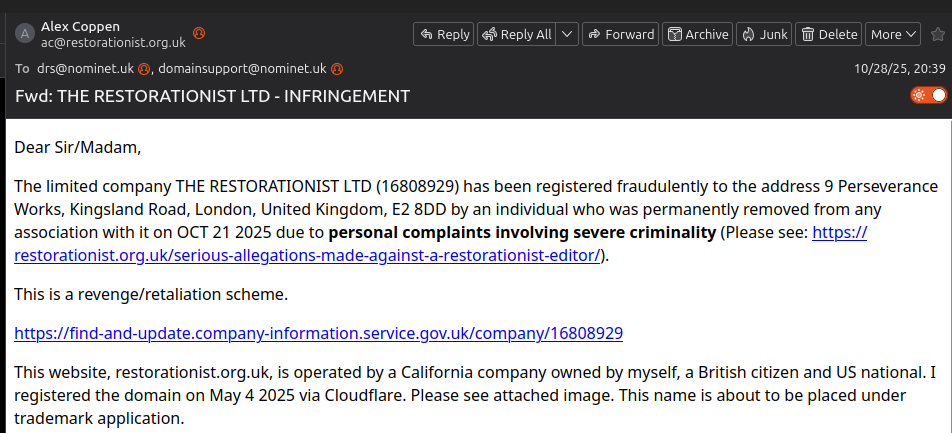This screenshot has height=433, width=952.
Task: Delete the current email
Action: [x=829, y=34]
